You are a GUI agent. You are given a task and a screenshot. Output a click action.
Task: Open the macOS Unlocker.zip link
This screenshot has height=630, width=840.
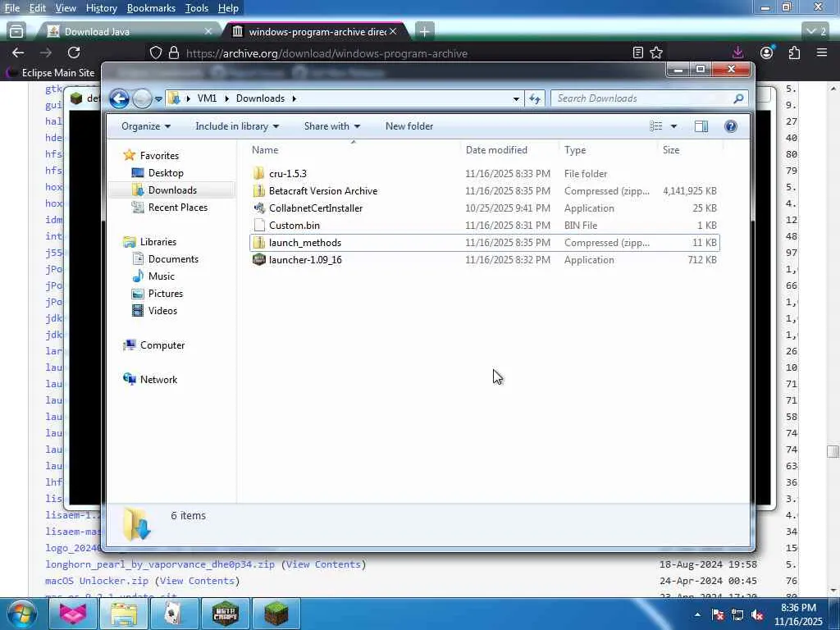[x=97, y=581]
